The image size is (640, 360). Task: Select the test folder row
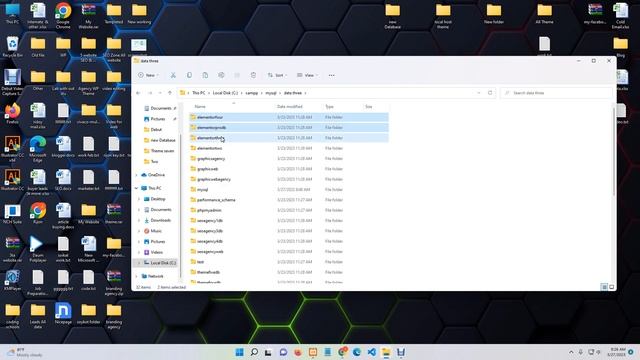289,262
